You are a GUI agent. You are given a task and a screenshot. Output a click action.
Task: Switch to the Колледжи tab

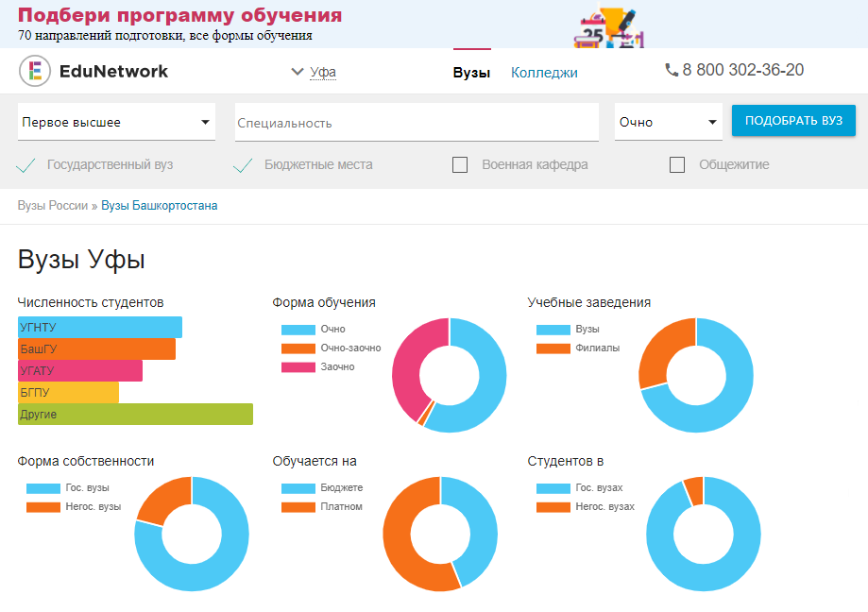[x=544, y=73]
